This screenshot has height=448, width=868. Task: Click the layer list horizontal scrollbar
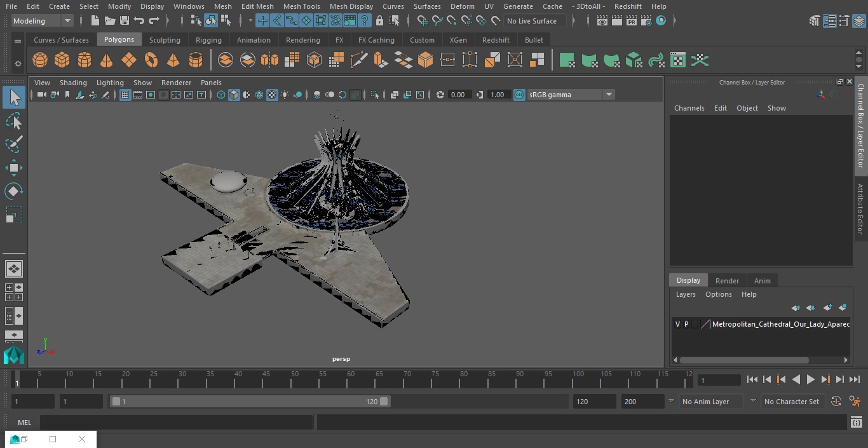[x=745, y=360]
